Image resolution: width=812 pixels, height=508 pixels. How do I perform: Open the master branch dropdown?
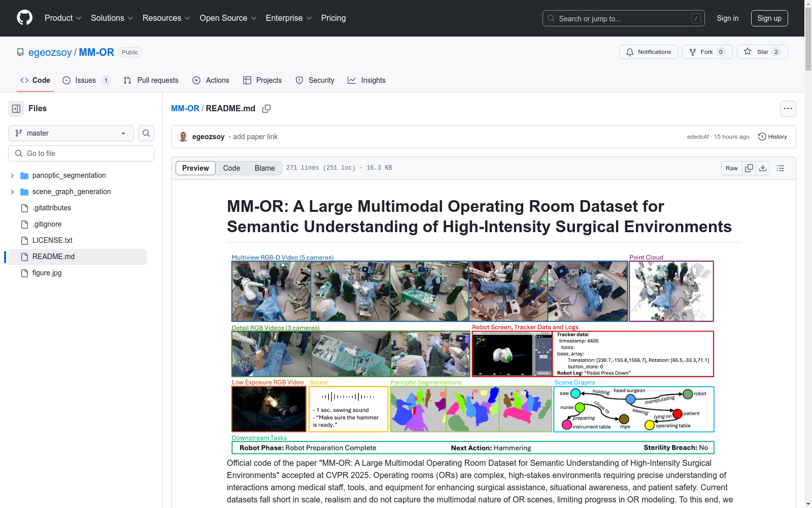tap(71, 133)
